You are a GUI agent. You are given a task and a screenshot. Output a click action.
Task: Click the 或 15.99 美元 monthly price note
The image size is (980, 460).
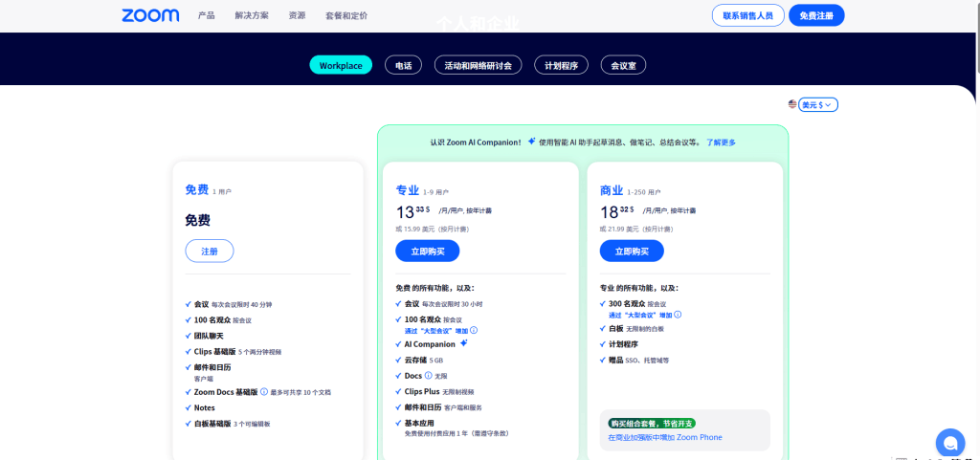[433, 230]
